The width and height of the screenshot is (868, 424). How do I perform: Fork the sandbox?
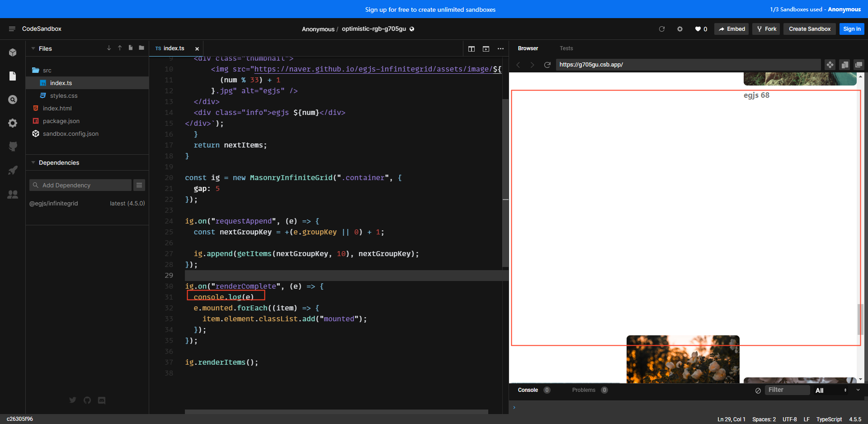click(766, 29)
